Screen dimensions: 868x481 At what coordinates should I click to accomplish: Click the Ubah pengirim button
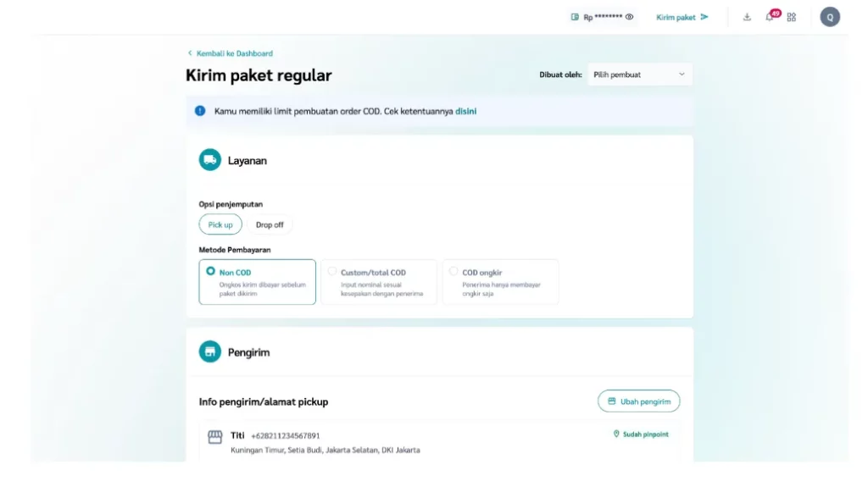[x=638, y=401]
